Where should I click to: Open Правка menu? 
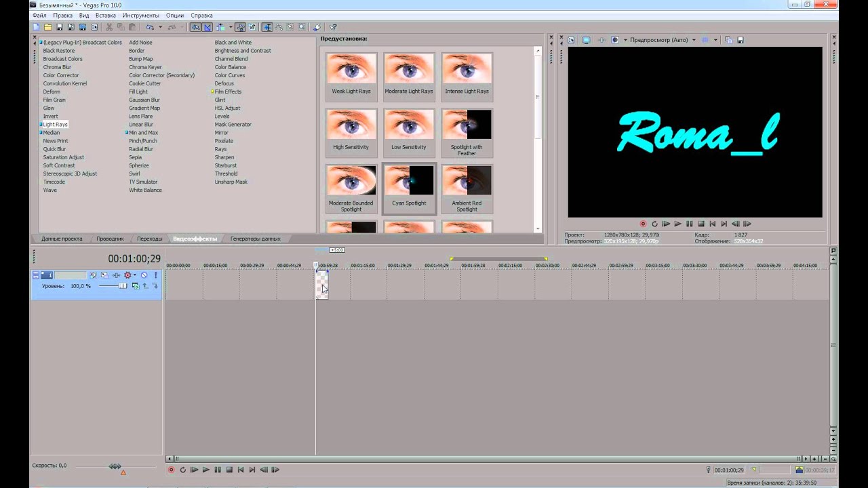tap(62, 15)
